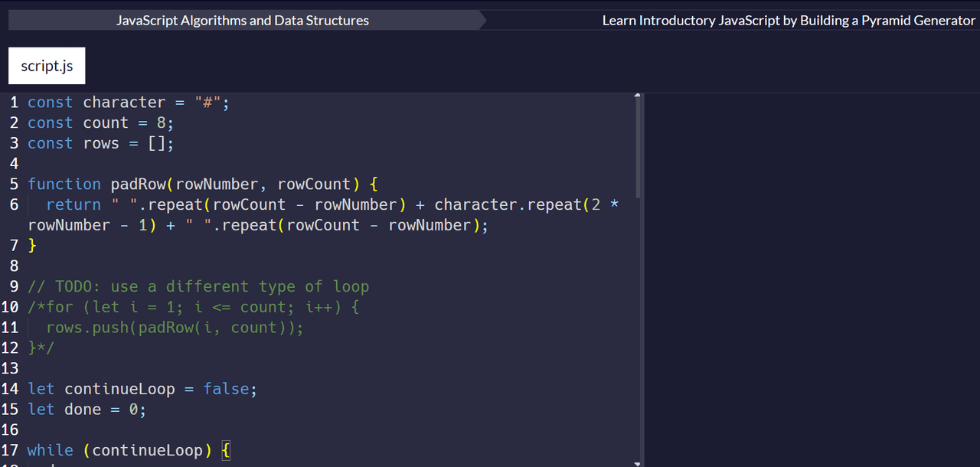Click the 'const rows = [];' code line

[x=101, y=144]
